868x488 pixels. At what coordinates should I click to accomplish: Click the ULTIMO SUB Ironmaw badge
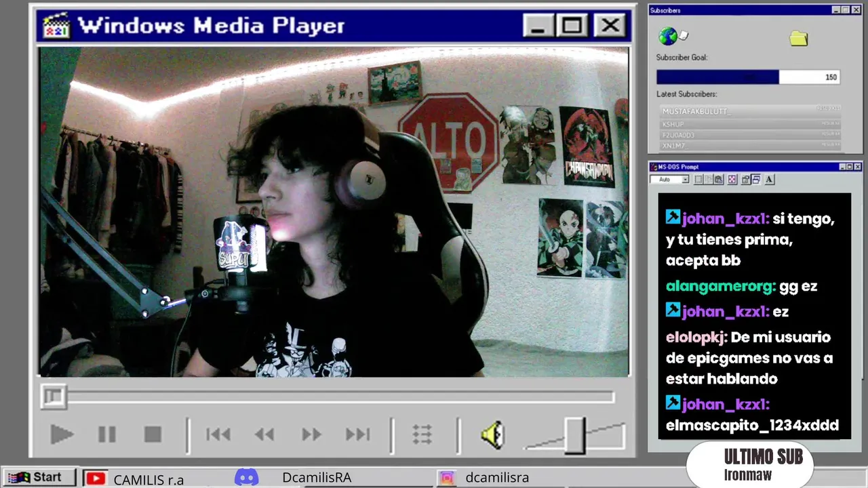coord(749,465)
